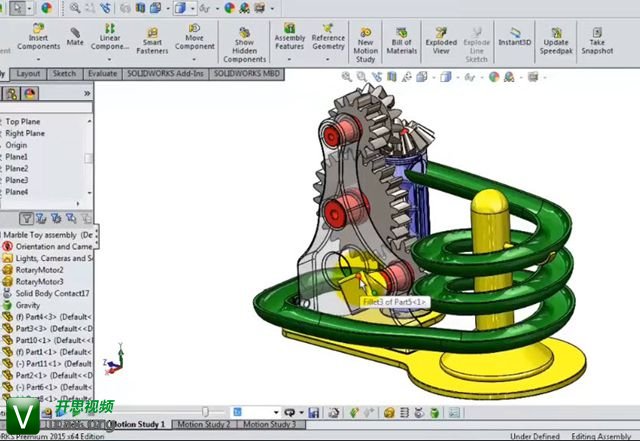Click Animation Wizard icon in motion toolbar
640x441 pixels.
334,413
